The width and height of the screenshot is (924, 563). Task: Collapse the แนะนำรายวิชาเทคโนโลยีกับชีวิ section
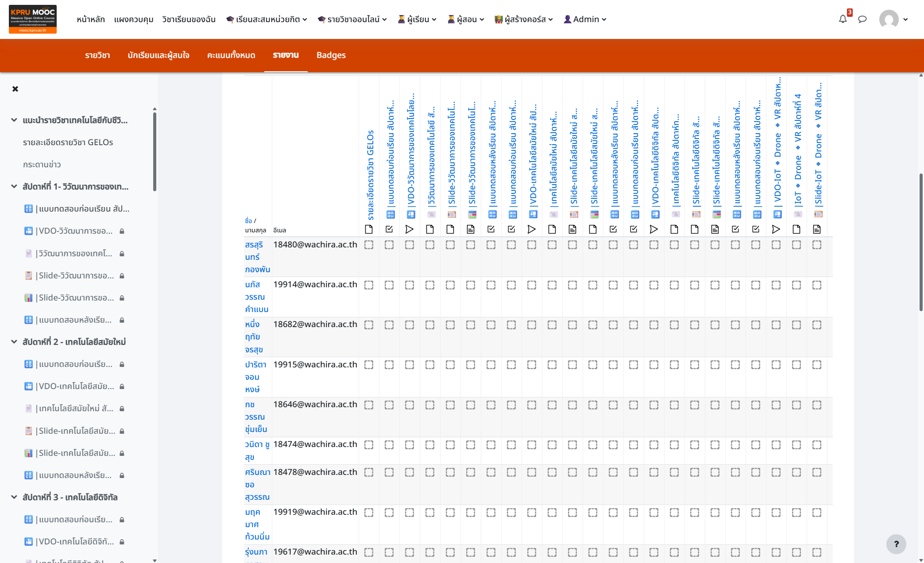(x=14, y=120)
